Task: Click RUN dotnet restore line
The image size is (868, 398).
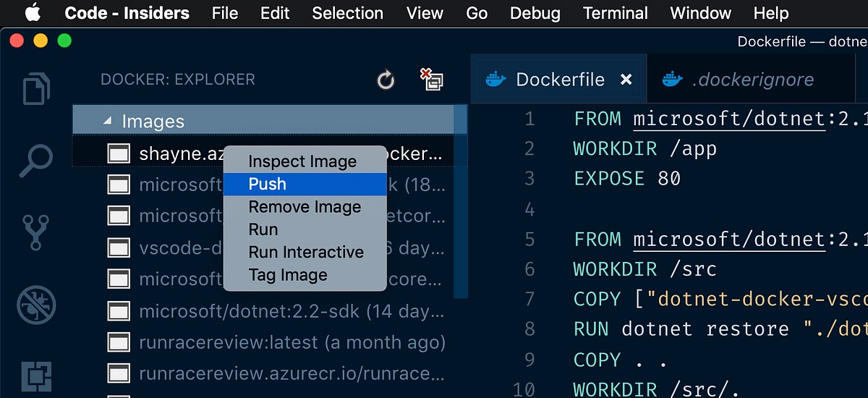Action: [720, 329]
